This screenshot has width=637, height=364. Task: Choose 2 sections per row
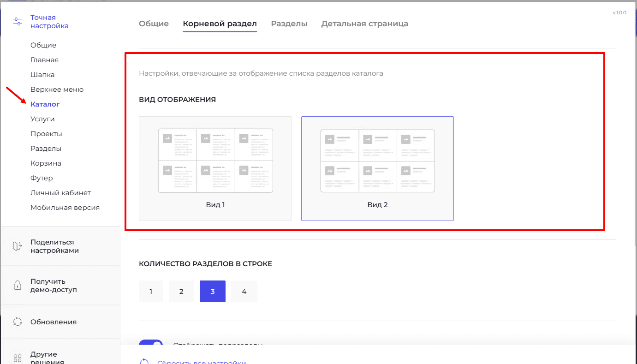(x=181, y=292)
